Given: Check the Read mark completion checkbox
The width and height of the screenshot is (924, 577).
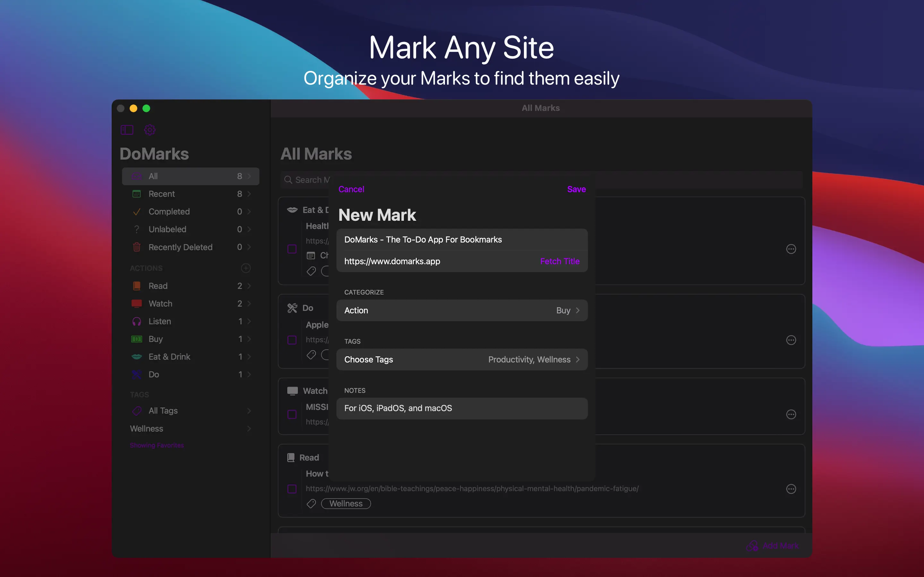Looking at the screenshot, I should click(x=292, y=489).
